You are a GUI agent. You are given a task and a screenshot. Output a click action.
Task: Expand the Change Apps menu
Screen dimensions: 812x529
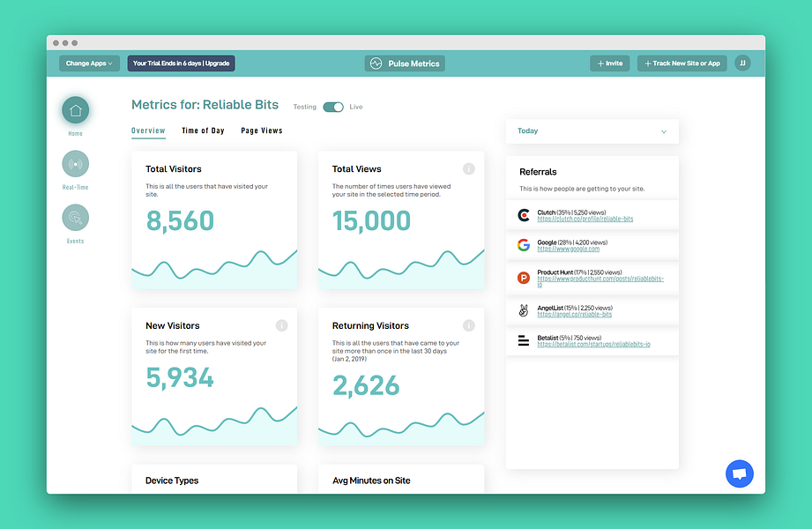[x=88, y=63]
